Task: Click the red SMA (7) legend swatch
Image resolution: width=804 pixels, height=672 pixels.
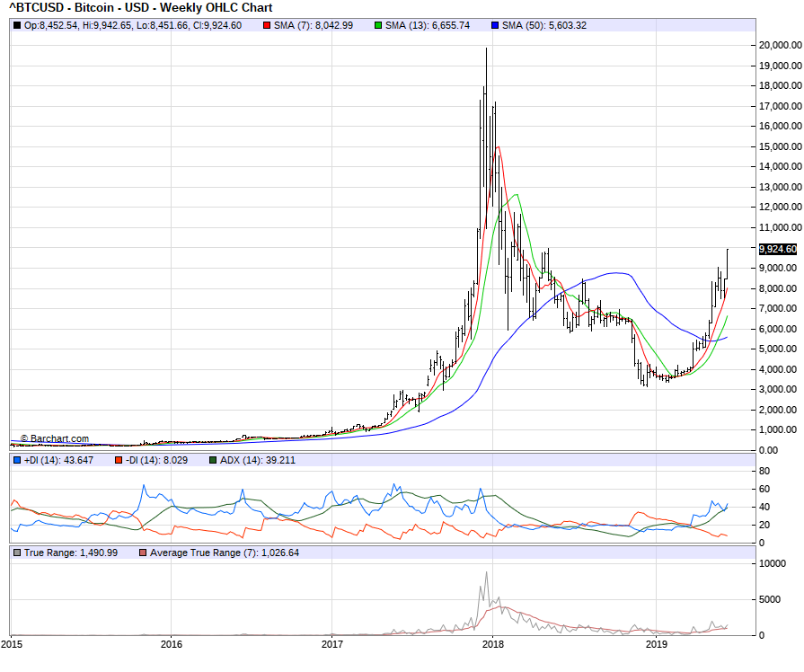Action: [267, 26]
